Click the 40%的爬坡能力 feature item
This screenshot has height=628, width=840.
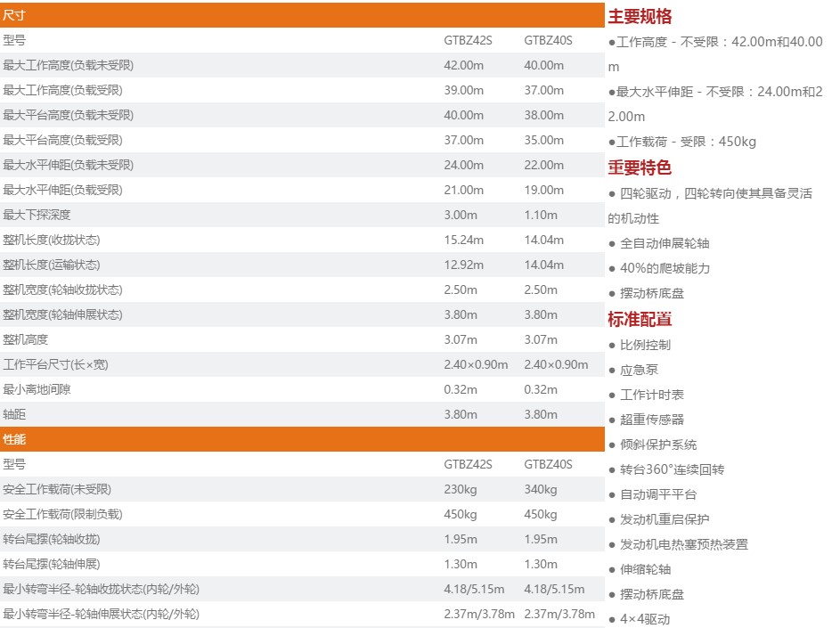[665, 268]
